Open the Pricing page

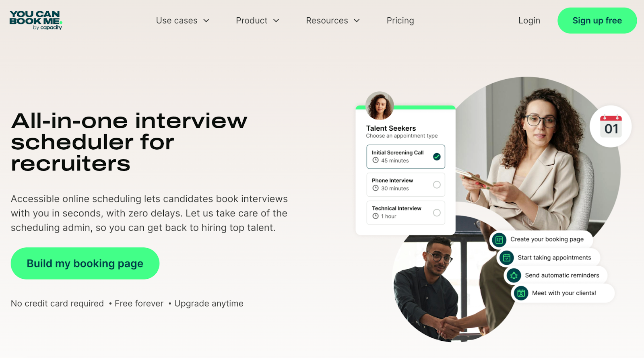pos(400,21)
